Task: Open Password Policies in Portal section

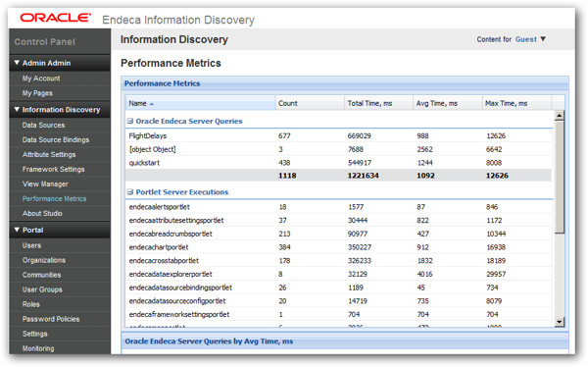Action: point(51,319)
